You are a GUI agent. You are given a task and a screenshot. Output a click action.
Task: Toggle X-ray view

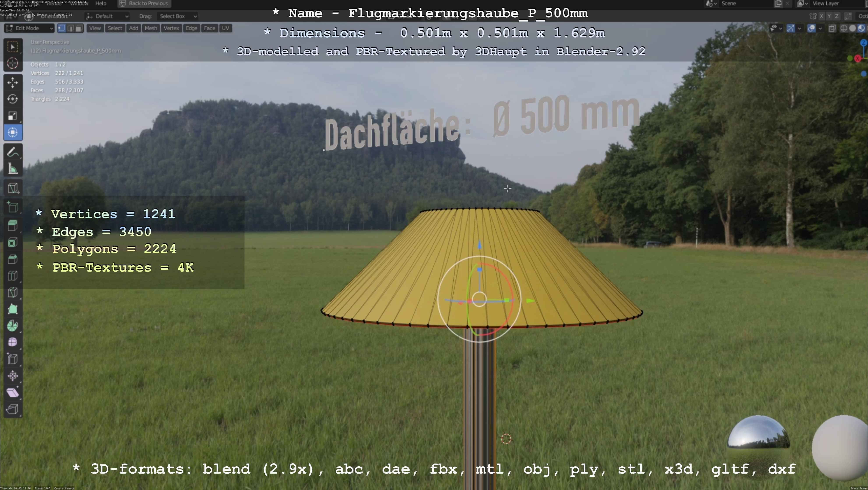[x=832, y=28]
